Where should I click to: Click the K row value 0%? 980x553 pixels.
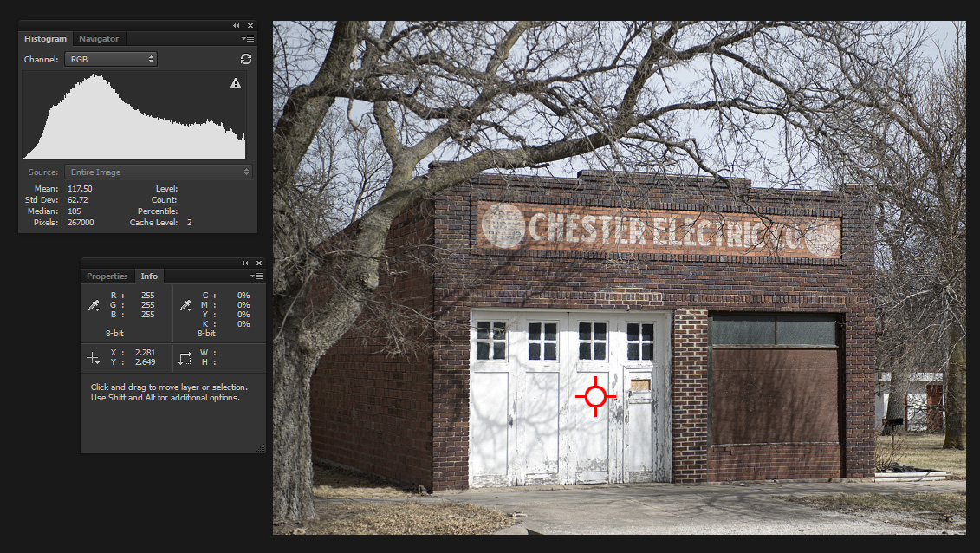tap(243, 323)
